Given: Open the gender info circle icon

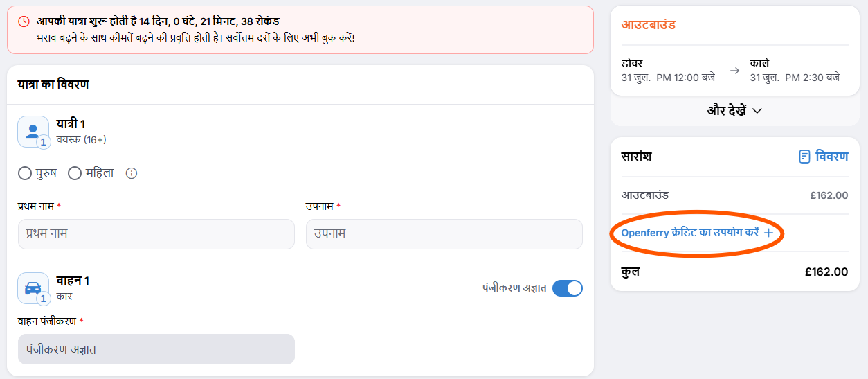Looking at the screenshot, I should (132, 173).
